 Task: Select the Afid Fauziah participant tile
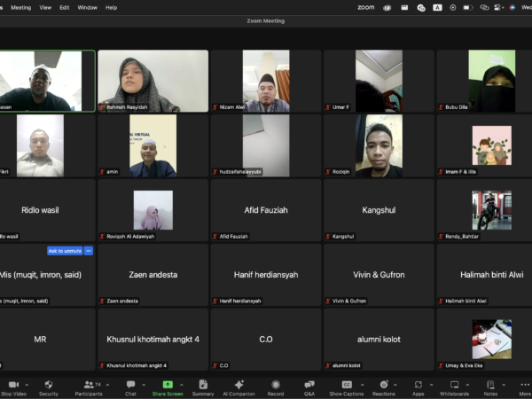point(266,210)
